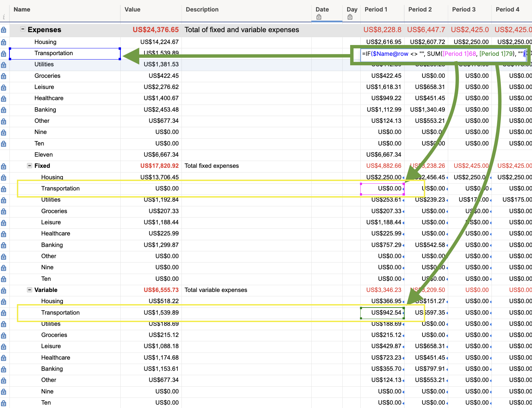Click lock icon on US$13,706.45 Housing row
This screenshot has width=532, height=408.
pyautogui.click(x=3, y=178)
